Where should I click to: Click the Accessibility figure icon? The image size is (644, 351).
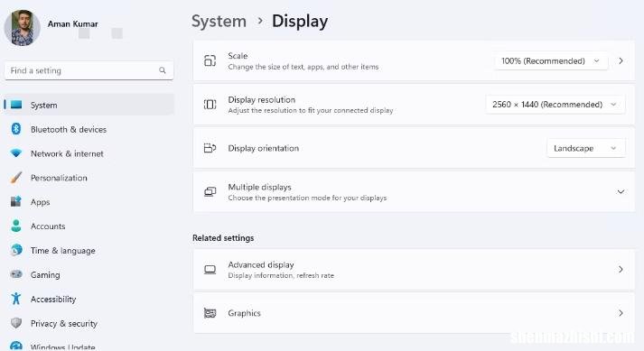click(16, 299)
